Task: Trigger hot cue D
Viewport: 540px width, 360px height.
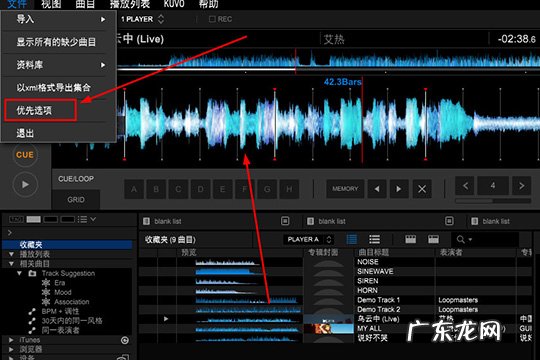Action: (200, 189)
